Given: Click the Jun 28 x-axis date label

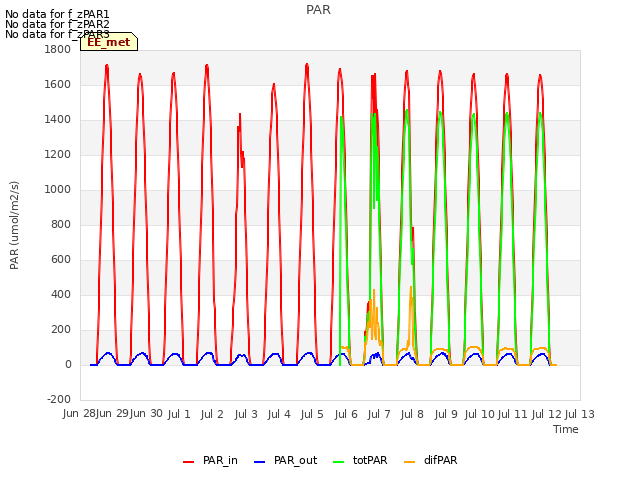Looking at the screenshot, I should [x=79, y=414].
